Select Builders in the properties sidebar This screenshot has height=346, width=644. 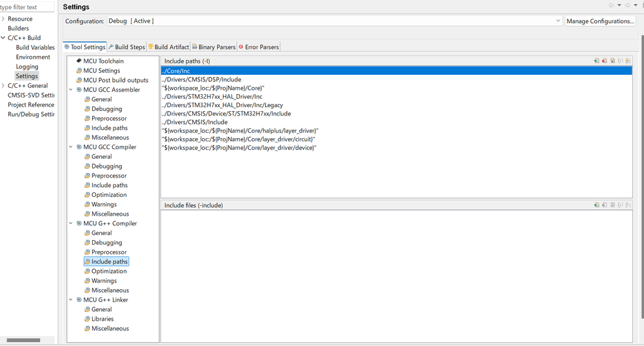pyautogui.click(x=18, y=28)
